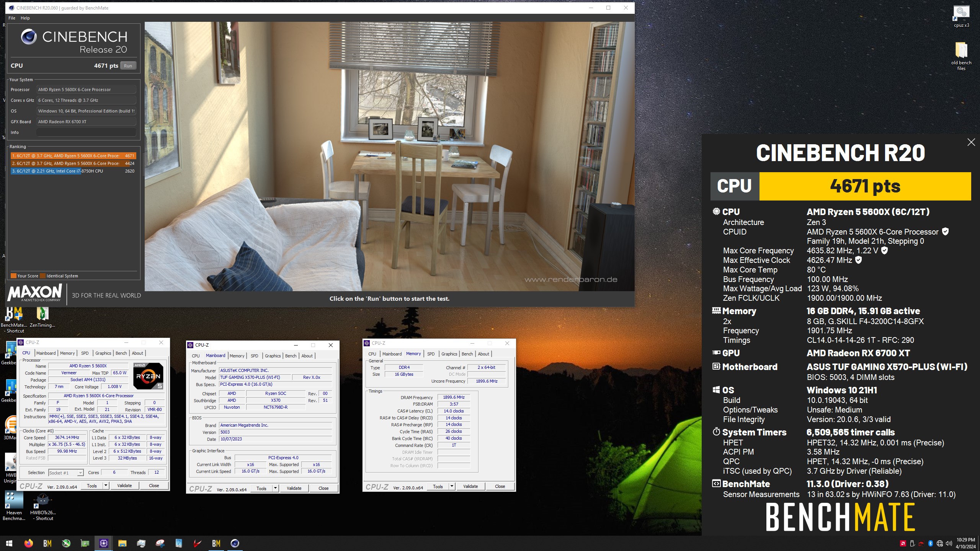Launch Firefox from the taskbar
This screenshot has height=551, width=980.
29,543
